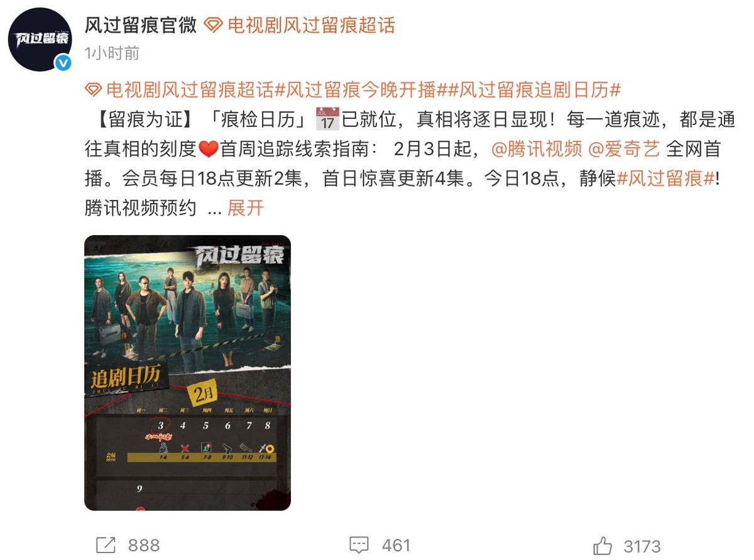Open the 风过留痕官微 profile avatar
The height and width of the screenshot is (560, 754).
click(40, 40)
